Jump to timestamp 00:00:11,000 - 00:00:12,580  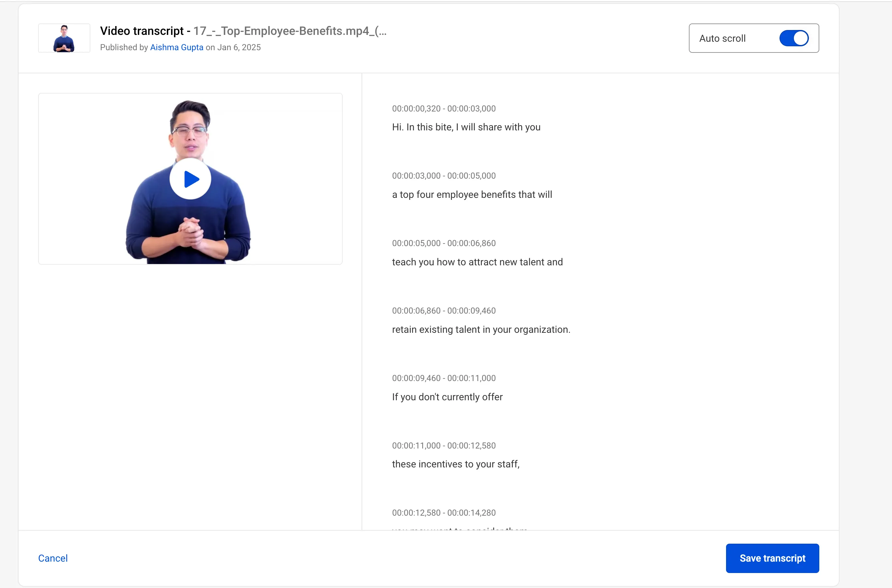click(x=444, y=446)
